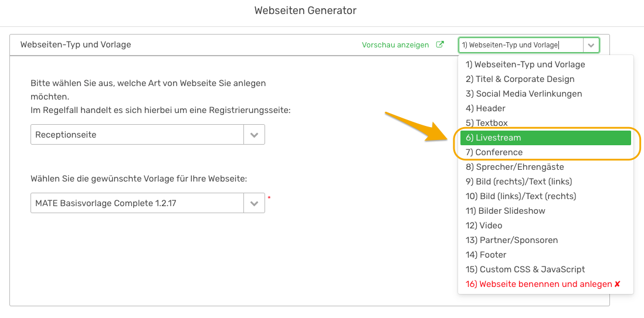Select 6) Livestream from the list
Image resolution: width=644 pixels, height=318 pixels.
[545, 138]
